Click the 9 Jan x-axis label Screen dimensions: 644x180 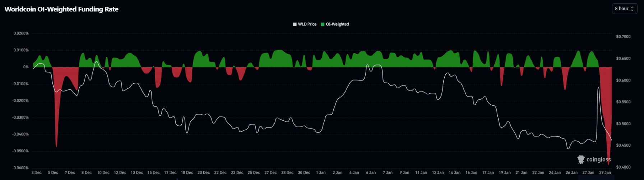pyautogui.click(x=404, y=173)
